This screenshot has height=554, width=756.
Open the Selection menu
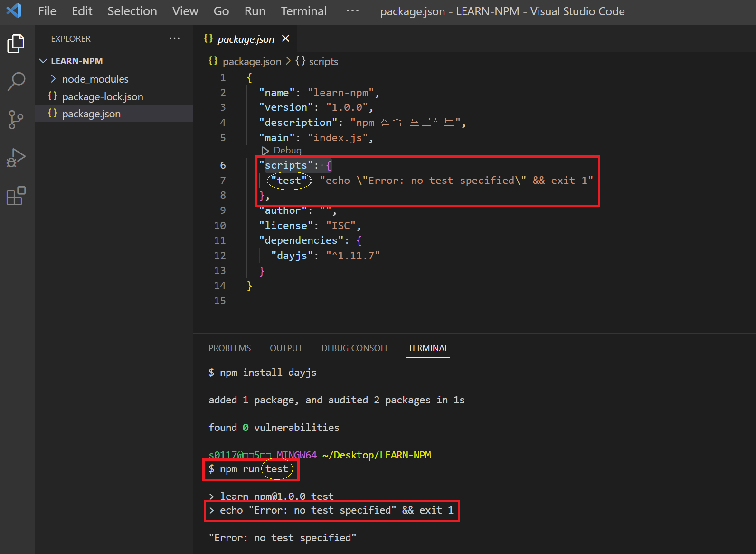tap(132, 11)
